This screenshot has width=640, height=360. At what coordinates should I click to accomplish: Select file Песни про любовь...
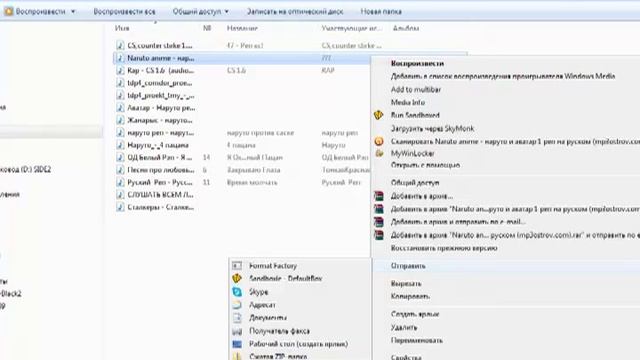pyautogui.click(x=160, y=170)
